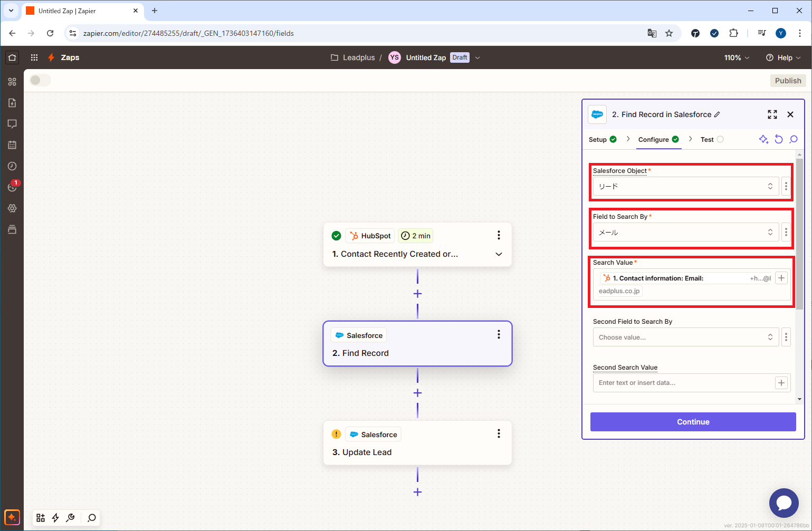Viewport: 812px width, 531px height.
Task: Close the Find Record panel
Action: click(x=790, y=114)
